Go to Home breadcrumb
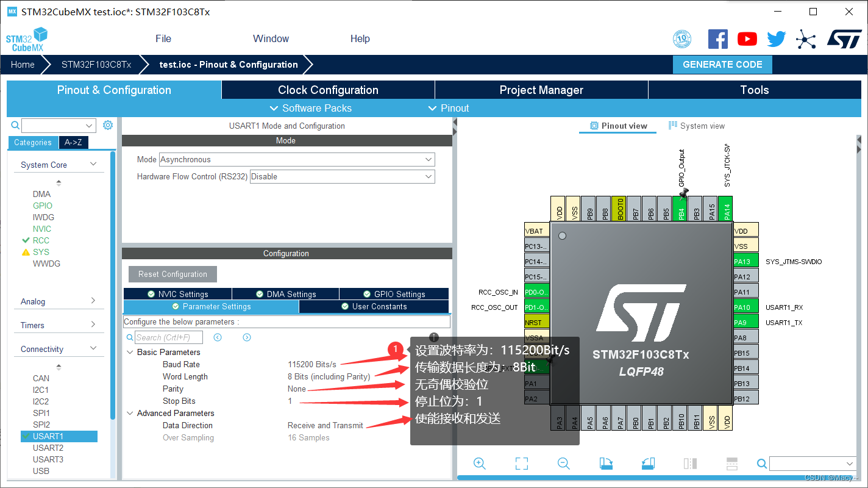Screen dimensions: 868x488 (23, 65)
